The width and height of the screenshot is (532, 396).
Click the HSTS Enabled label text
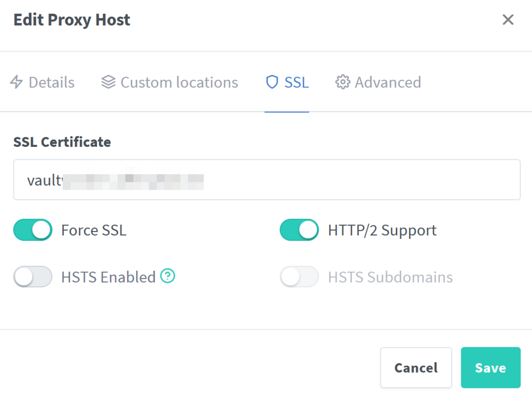pyautogui.click(x=109, y=277)
